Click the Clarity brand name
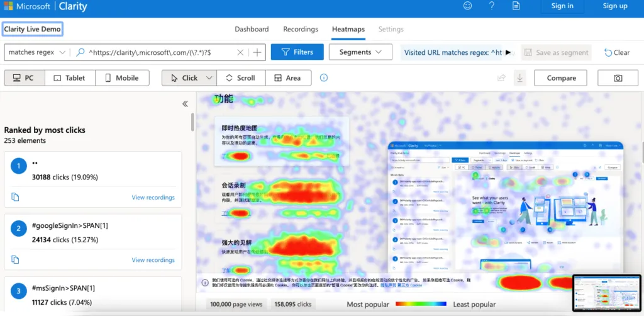Viewport: 644px width, 316px height. click(73, 6)
